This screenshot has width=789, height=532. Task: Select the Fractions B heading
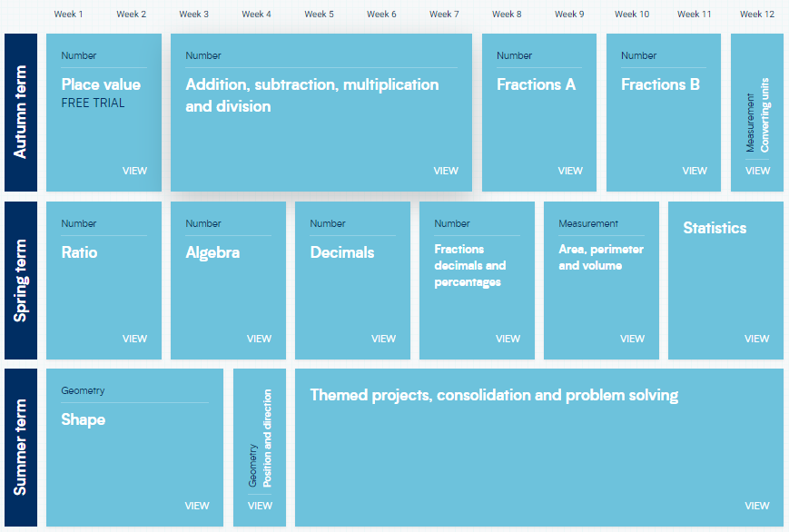[660, 84]
